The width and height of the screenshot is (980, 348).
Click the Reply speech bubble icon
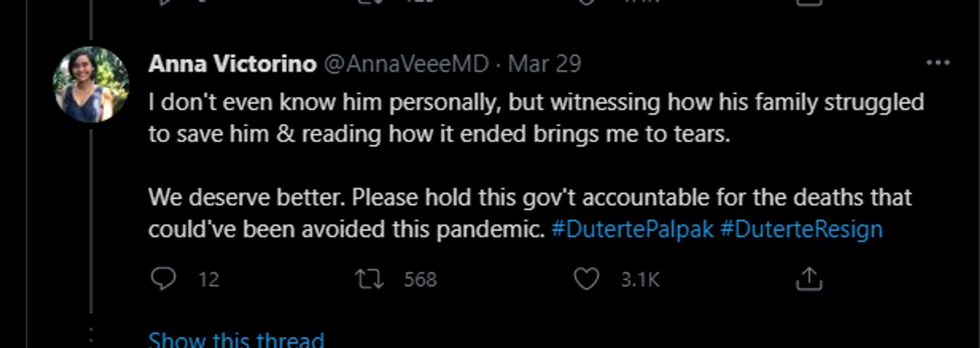point(163,279)
